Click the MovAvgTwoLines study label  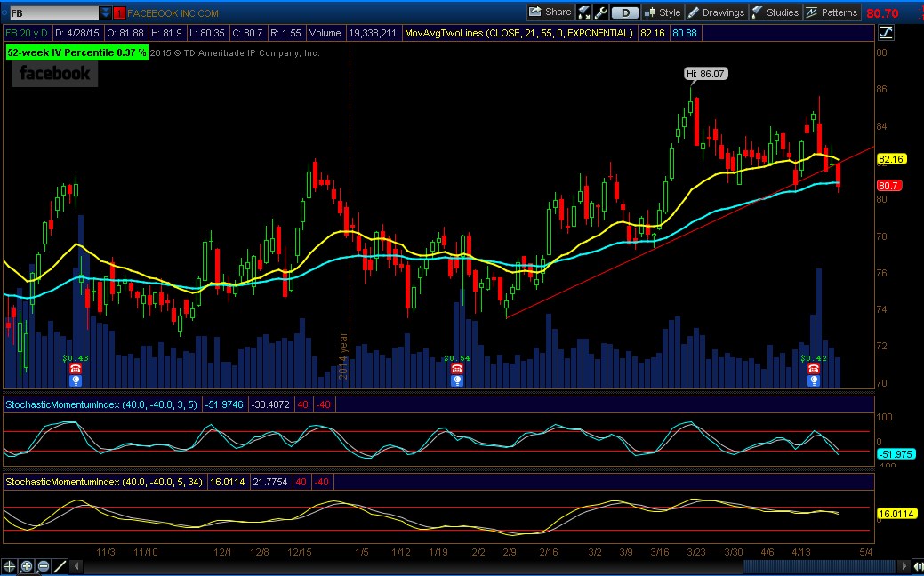(518, 34)
